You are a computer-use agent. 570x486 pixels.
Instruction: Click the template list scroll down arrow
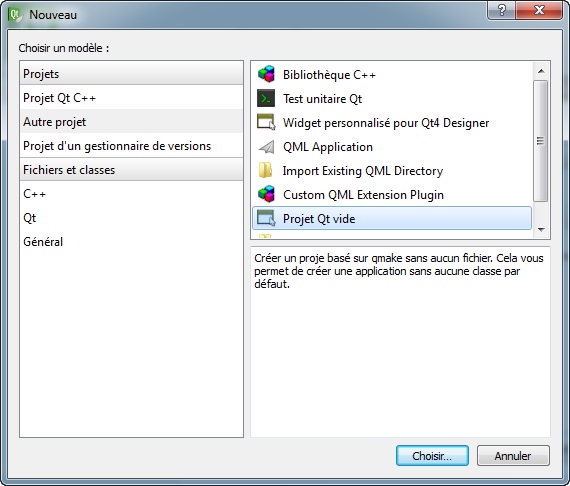pos(541,229)
